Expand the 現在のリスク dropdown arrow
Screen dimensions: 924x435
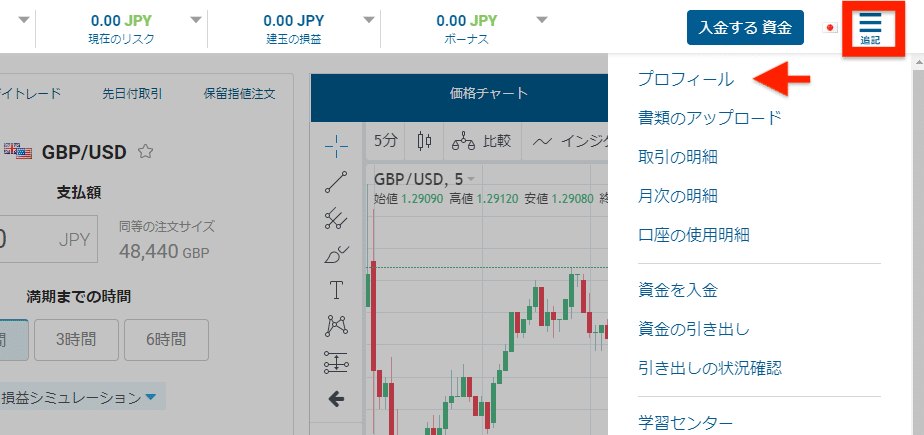[196, 21]
